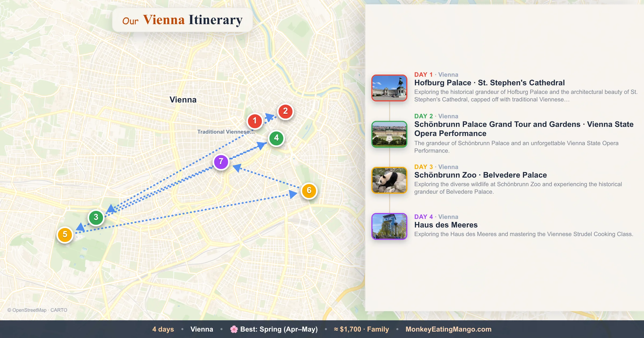Click the 'Traditional Viennese…' map label
The height and width of the screenshot is (338, 644).
[226, 132]
